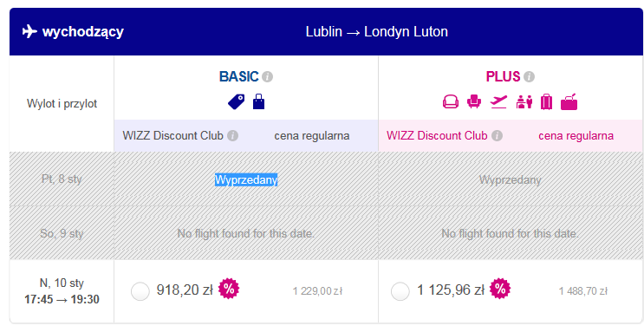The image size is (644, 332).
Task: Click the regular price 1 229,00 zł
Action: coord(317,291)
